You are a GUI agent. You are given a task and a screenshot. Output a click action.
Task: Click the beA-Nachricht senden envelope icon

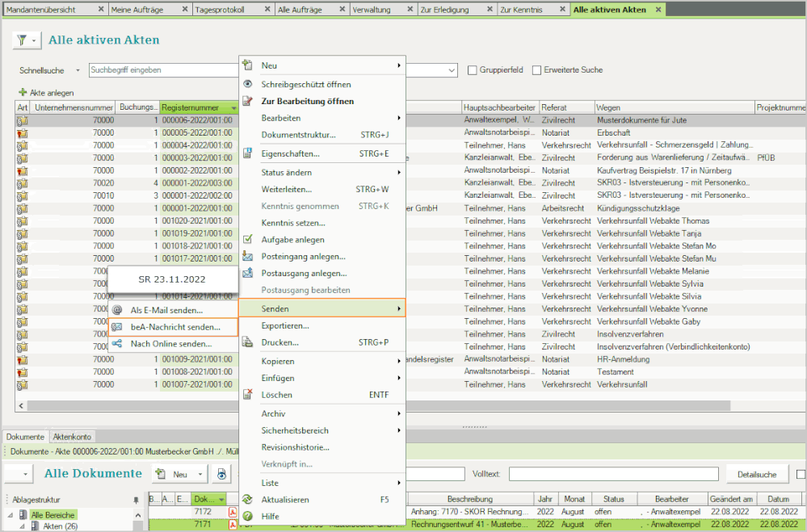pyautogui.click(x=117, y=327)
